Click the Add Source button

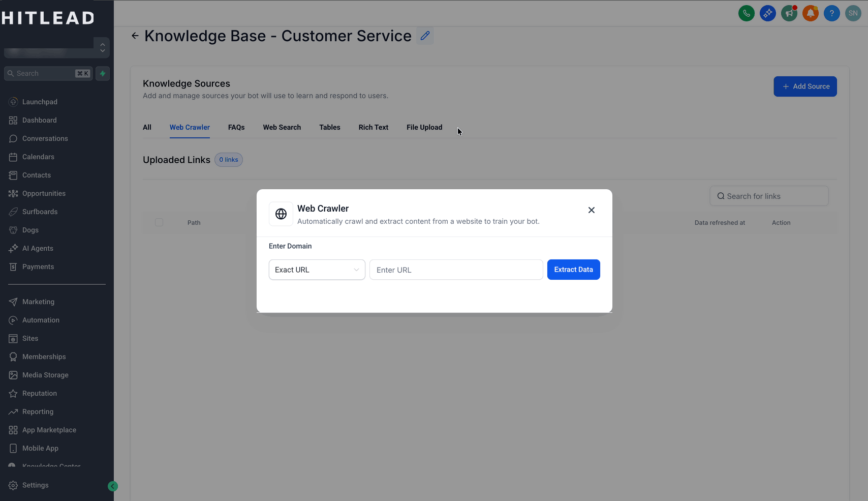(805, 86)
